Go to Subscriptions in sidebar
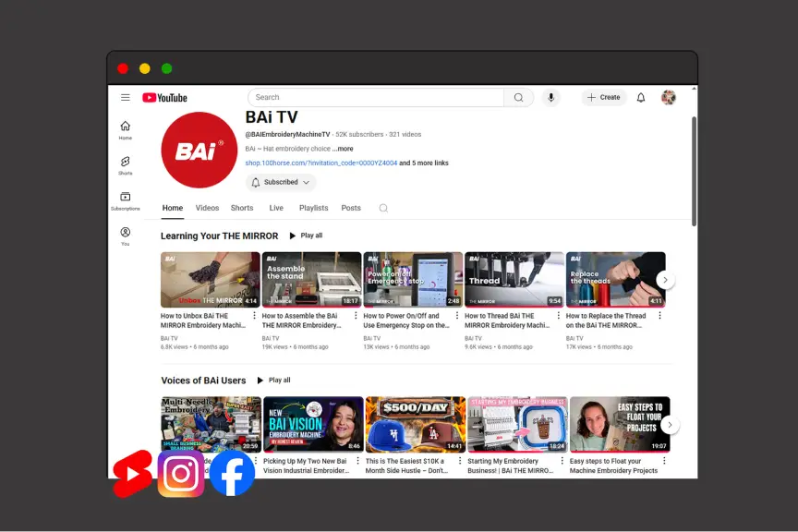The height and width of the screenshot is (532, 798). (125, 200)
